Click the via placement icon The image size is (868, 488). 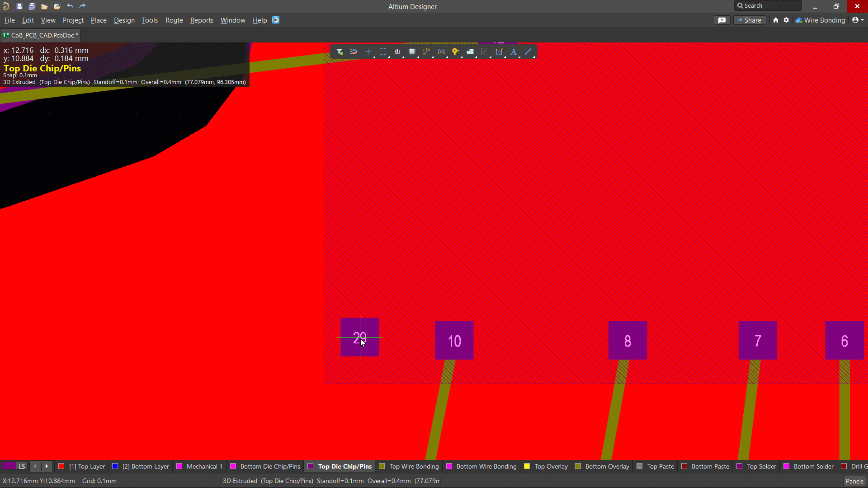click(x=456, y=52)
